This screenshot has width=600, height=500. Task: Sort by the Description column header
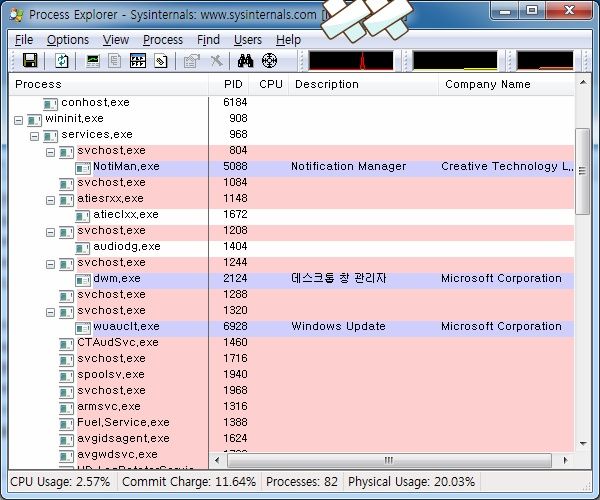364,84
